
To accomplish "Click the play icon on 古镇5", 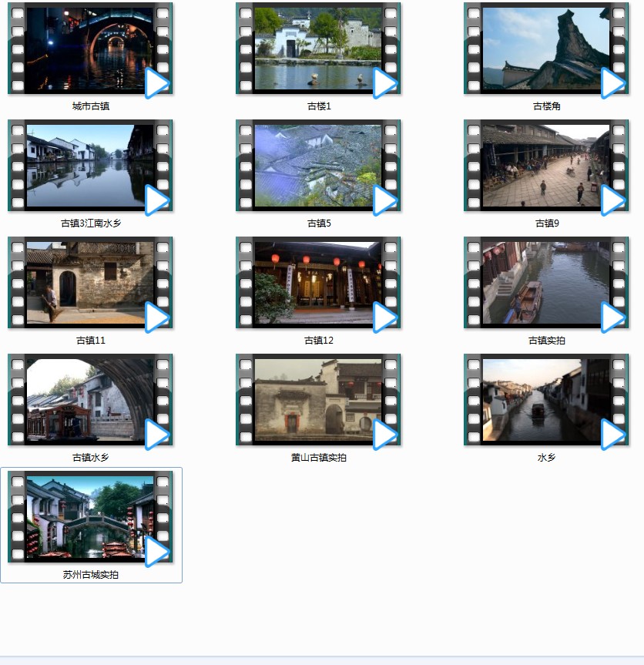I will coord(385,200).
